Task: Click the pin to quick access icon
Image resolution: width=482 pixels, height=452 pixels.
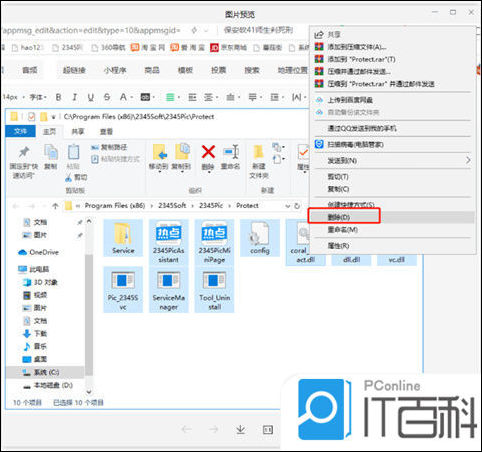Action: [23, 152]
